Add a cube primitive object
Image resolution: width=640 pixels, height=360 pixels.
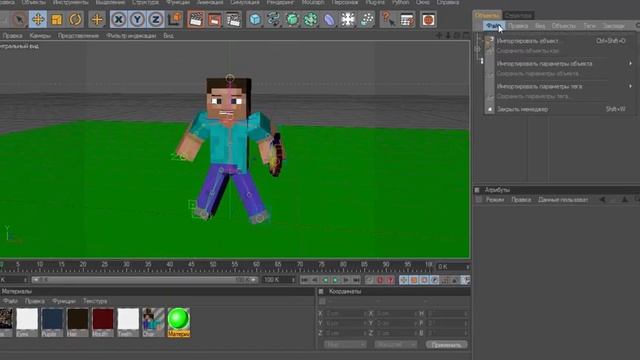pyautogui.click(x=255, y=19)
